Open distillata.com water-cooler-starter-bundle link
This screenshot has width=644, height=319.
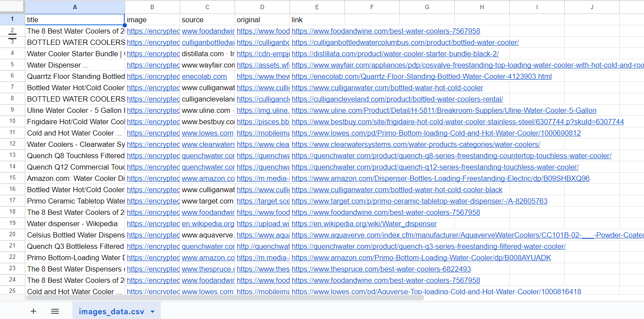(395, 54)
